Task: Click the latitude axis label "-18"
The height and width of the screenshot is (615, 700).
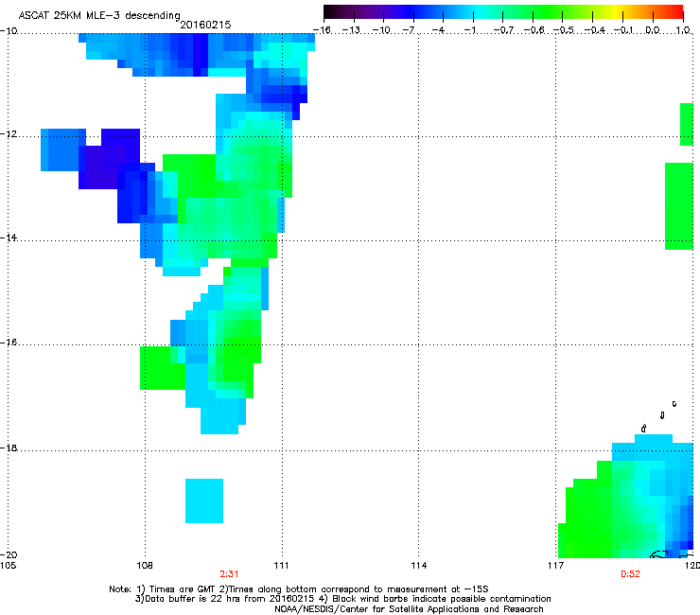Action: (9, 448)
